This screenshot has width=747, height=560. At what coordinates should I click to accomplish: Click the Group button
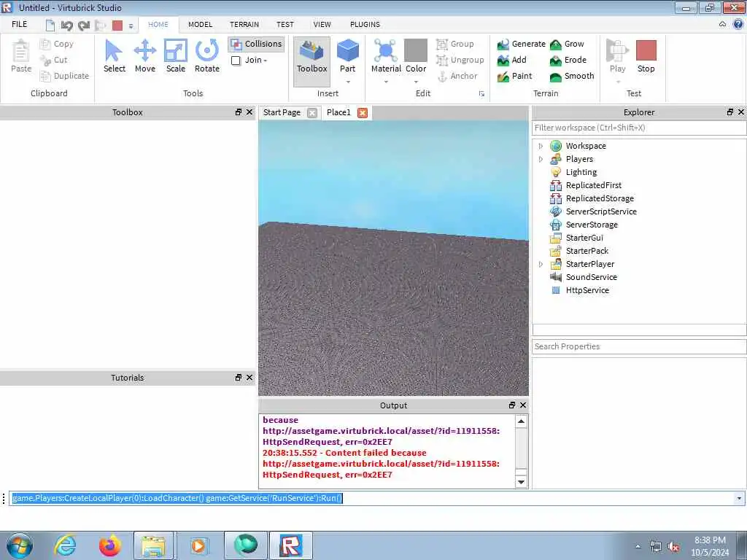click(455, 44)
